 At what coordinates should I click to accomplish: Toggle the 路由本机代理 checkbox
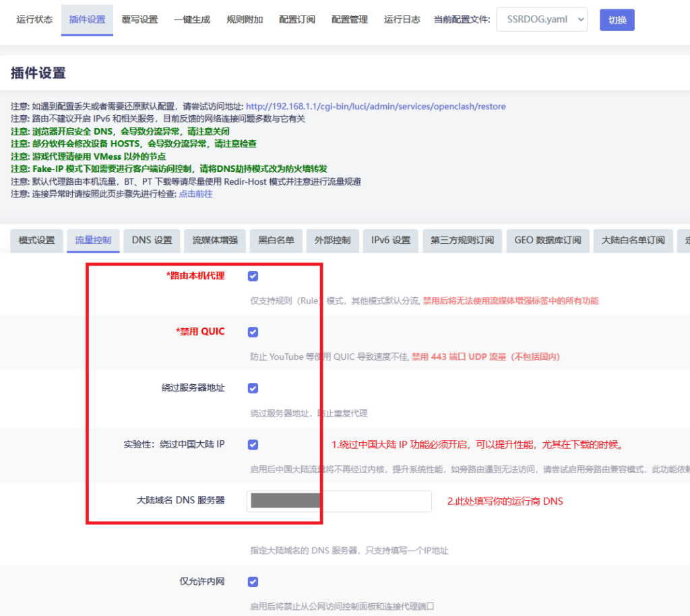coord(253,276)
